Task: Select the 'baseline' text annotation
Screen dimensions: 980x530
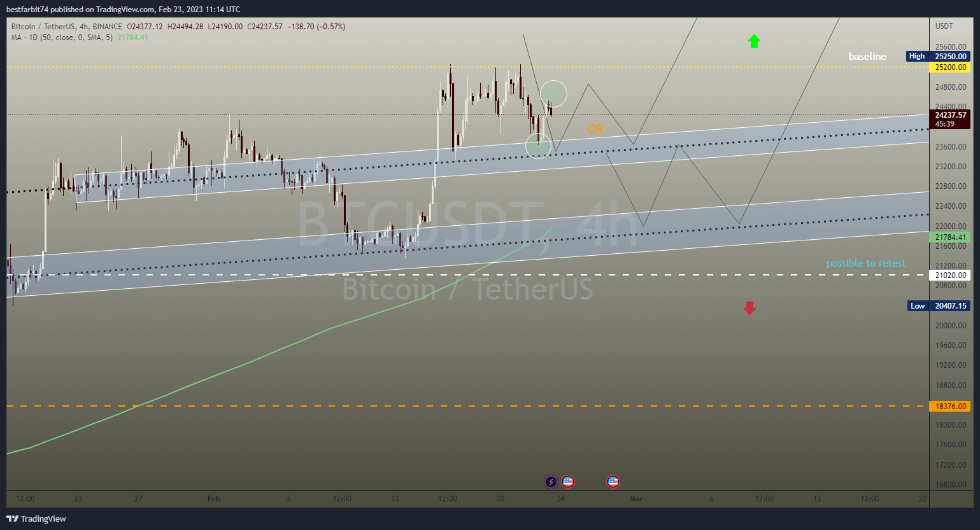Action: click(867, 57)
